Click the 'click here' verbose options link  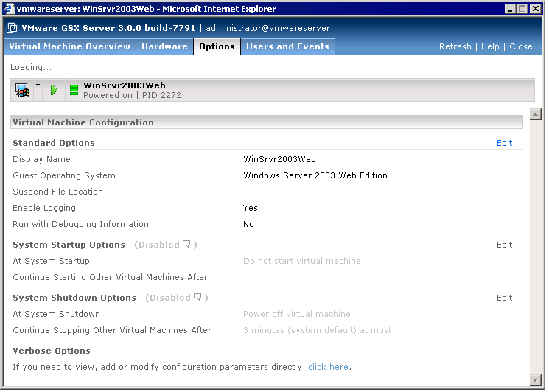328,367
